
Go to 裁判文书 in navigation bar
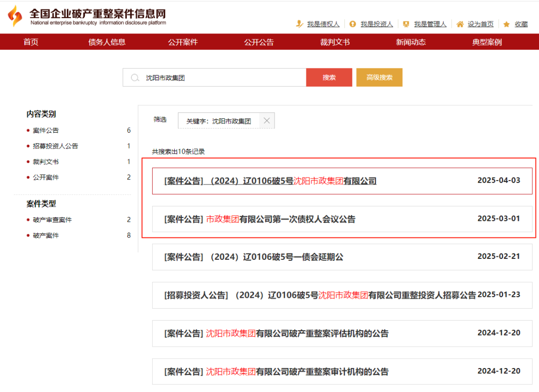(335, 42)
